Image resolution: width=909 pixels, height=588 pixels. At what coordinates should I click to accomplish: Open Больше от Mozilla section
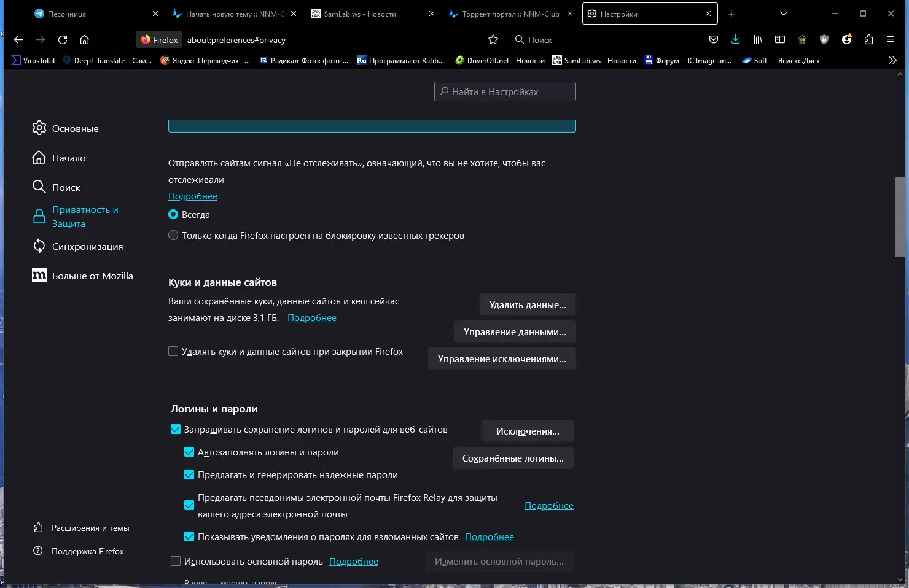click(x=82, y=276)
